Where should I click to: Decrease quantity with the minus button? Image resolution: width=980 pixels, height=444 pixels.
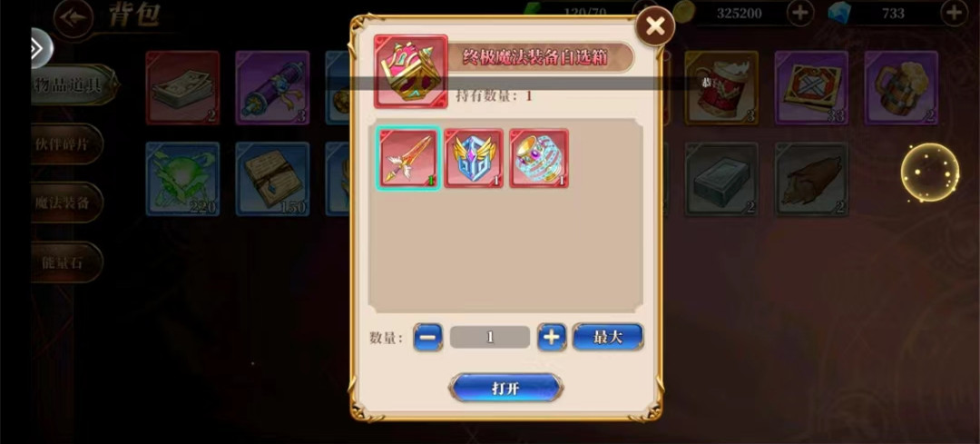pos(428,337)
